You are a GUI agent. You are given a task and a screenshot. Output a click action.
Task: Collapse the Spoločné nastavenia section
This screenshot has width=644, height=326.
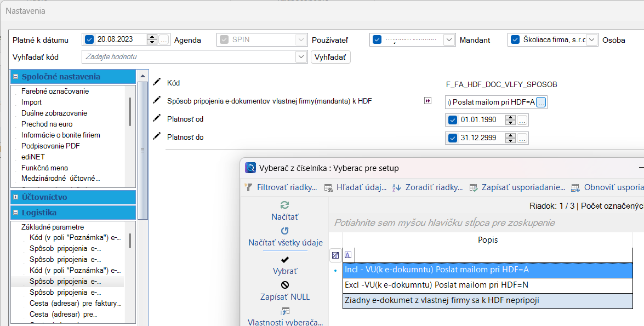coord(15,77)
